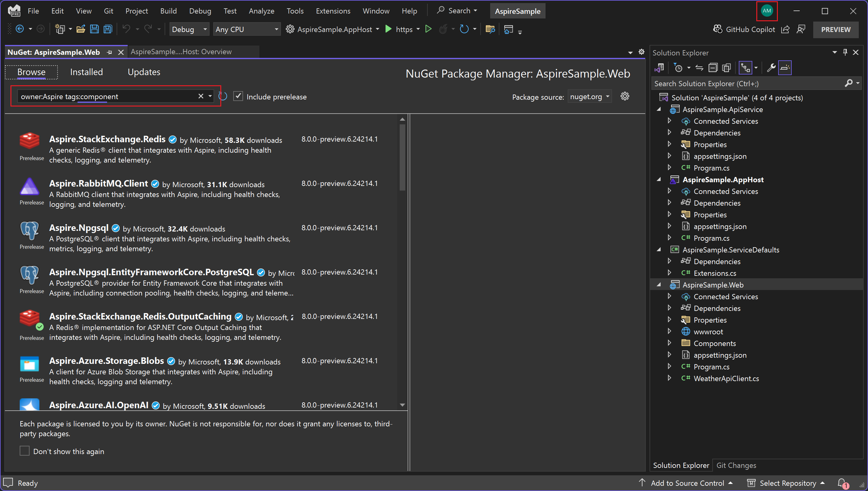Click the PREVIEW button
This screenshot has width=868, height=491.
835,29
